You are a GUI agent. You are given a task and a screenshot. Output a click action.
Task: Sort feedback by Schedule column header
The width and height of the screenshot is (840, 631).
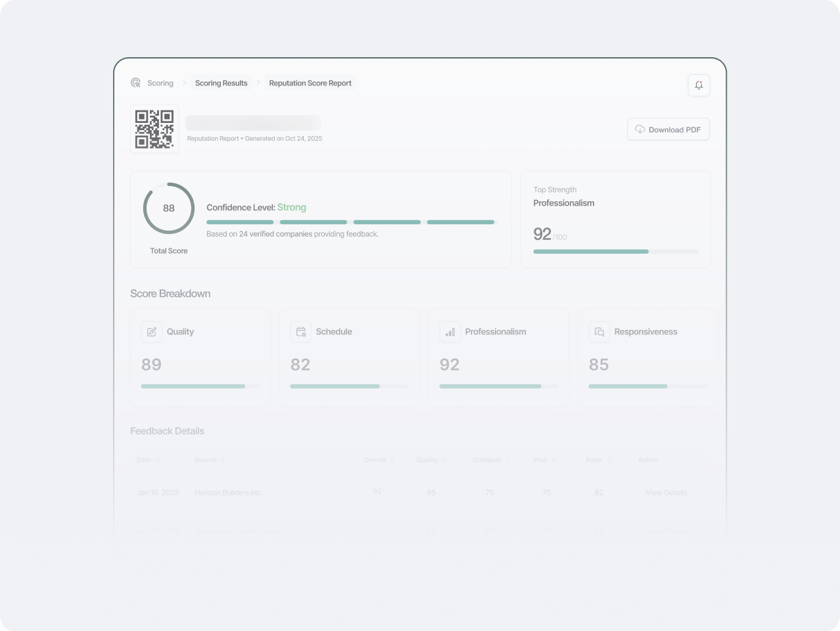[490, 460]
